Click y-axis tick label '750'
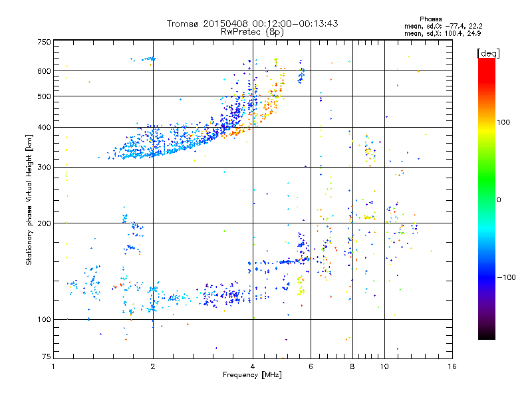The image size is (532, 399). click(44, 42)
